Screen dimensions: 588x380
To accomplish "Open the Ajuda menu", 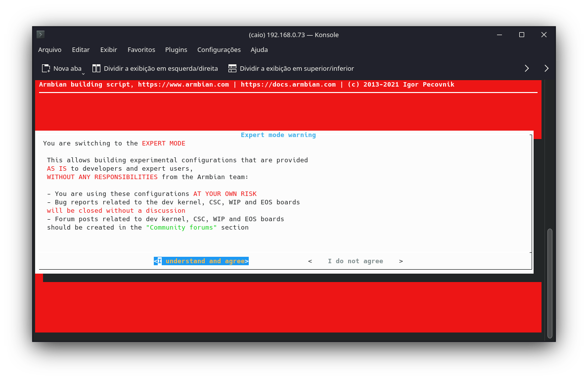I will 259,49.
